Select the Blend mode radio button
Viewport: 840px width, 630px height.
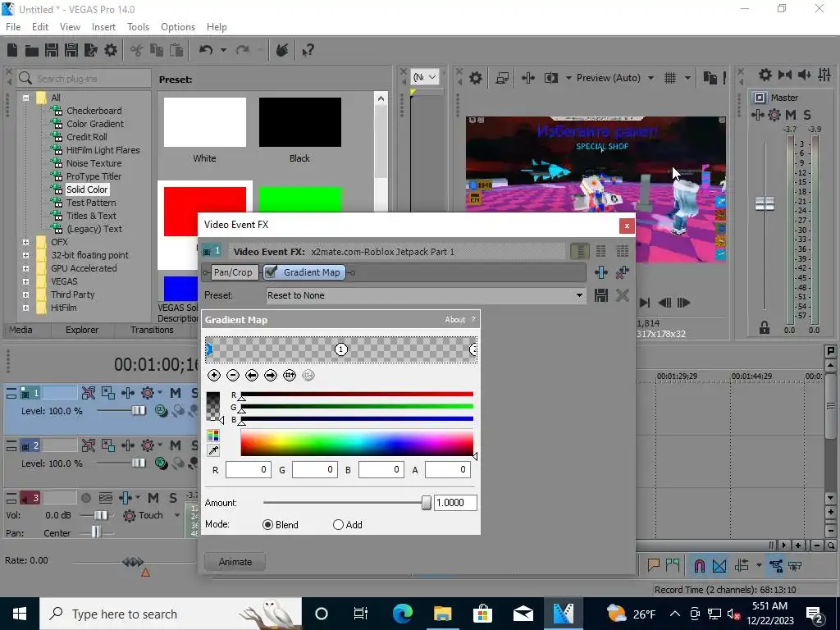267,525
